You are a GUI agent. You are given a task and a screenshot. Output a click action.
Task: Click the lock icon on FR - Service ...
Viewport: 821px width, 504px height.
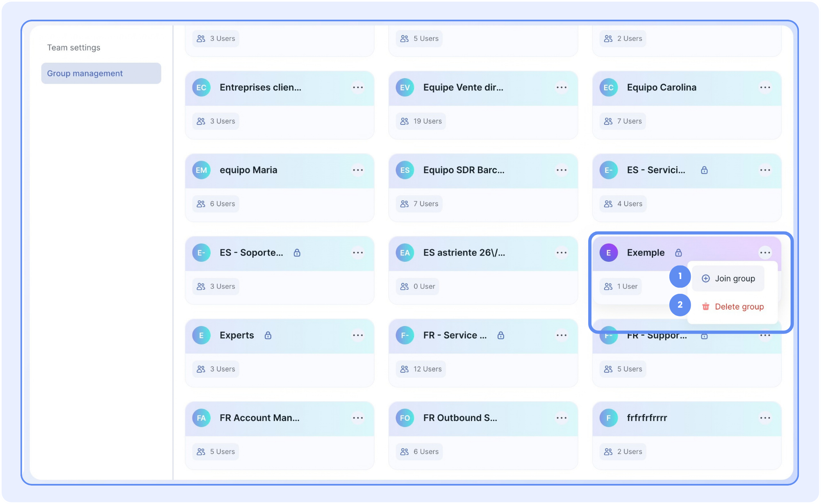coord(500,336)
